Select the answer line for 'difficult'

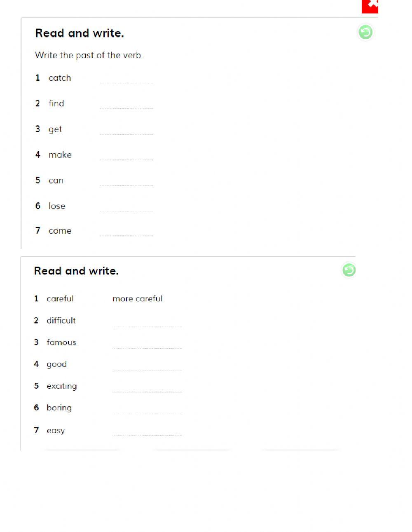(147, 322)
